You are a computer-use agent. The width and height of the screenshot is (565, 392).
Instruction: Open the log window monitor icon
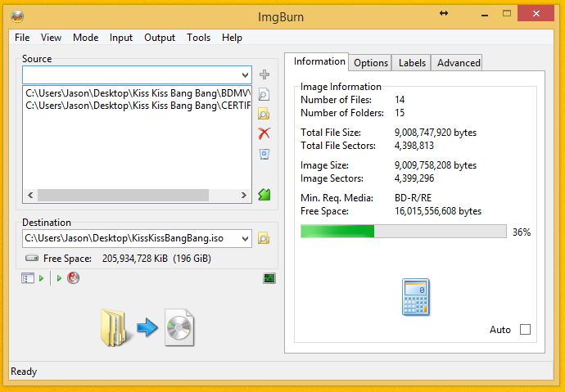coord(269,278)
